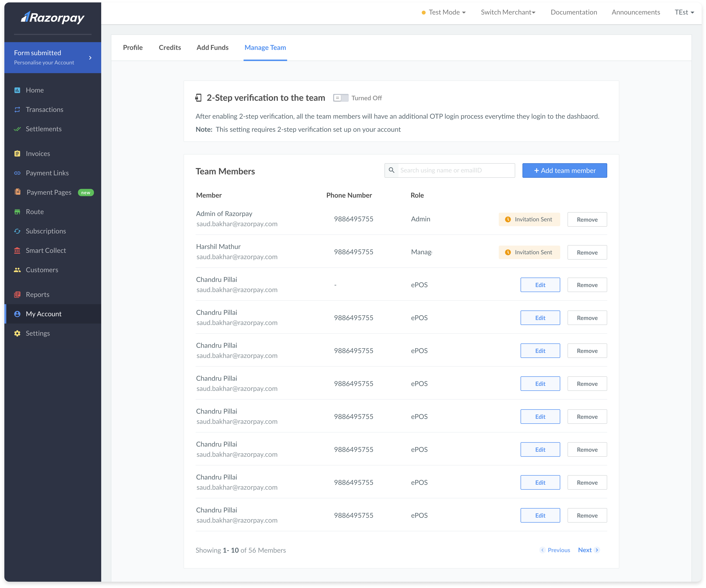The width and height of the screenshot is (706, 588).
Task: Open Settlements checkmark icon
Action: [x=17, y=129]
